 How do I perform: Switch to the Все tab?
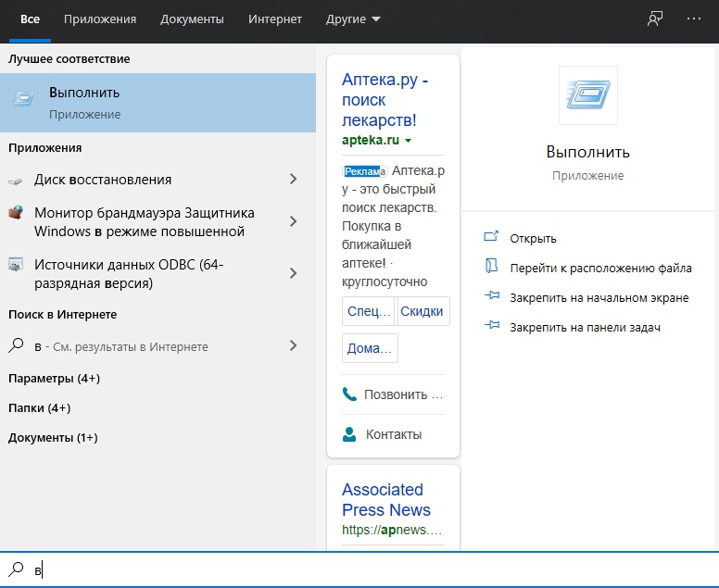(x=30, y=19)
